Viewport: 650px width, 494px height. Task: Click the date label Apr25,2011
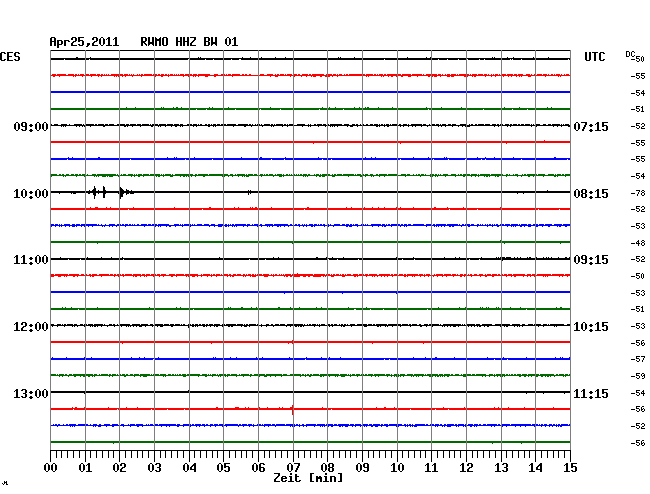tap(84, 42)
